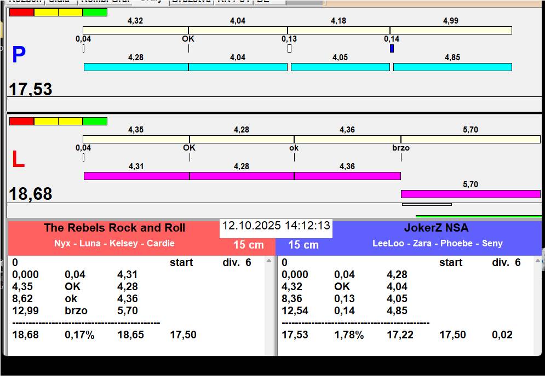
Task: Click the white pass marker under 0,13
Action: coord(290,49)
